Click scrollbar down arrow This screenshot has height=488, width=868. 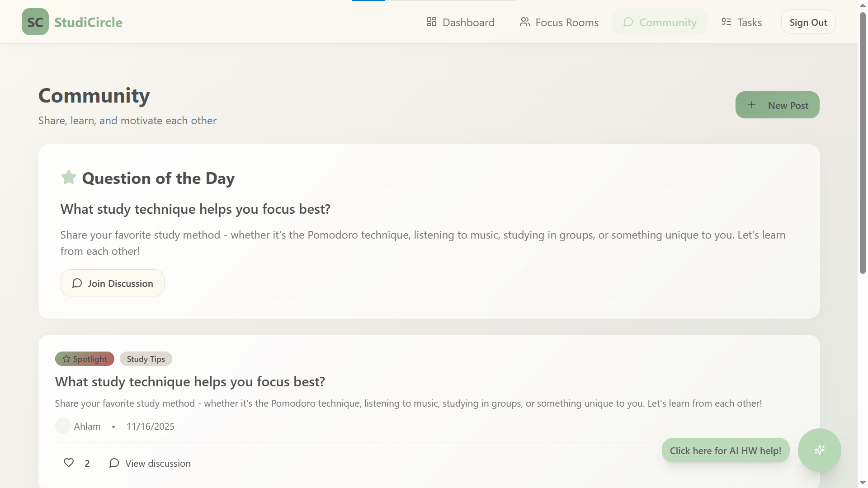pos(863,483)
